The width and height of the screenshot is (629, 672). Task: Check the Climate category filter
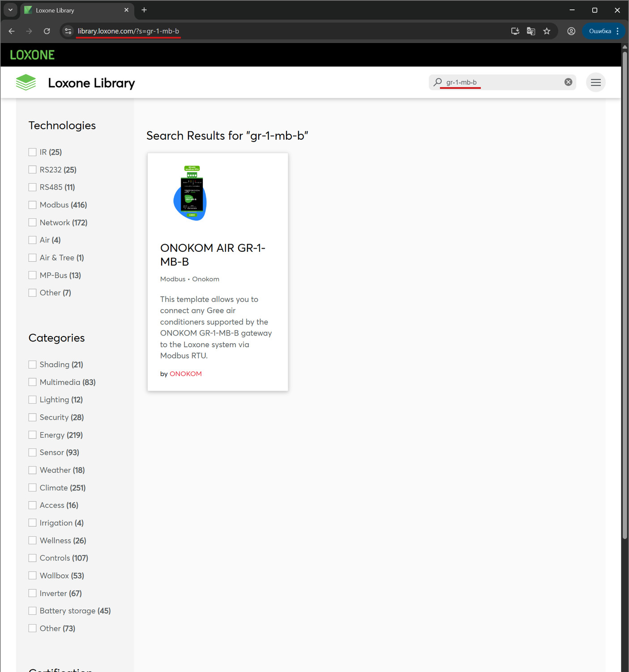[x=32, y=487]
